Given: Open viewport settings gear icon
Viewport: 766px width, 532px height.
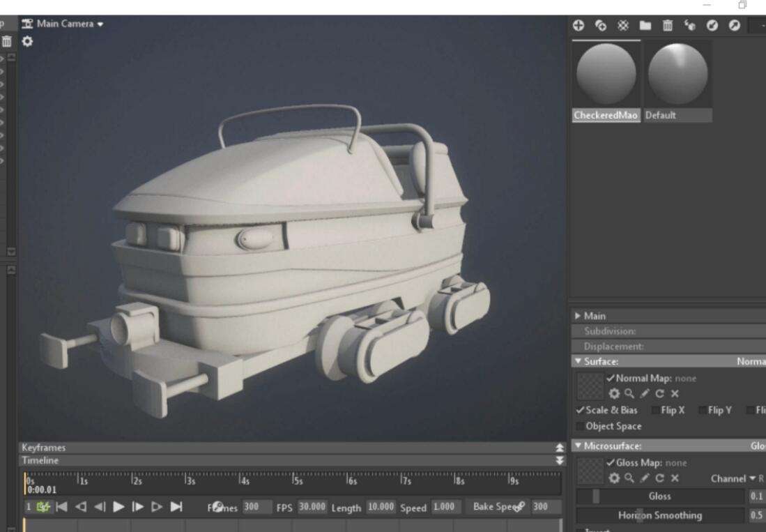Looking at the screenshot, I should coord(27,42).
